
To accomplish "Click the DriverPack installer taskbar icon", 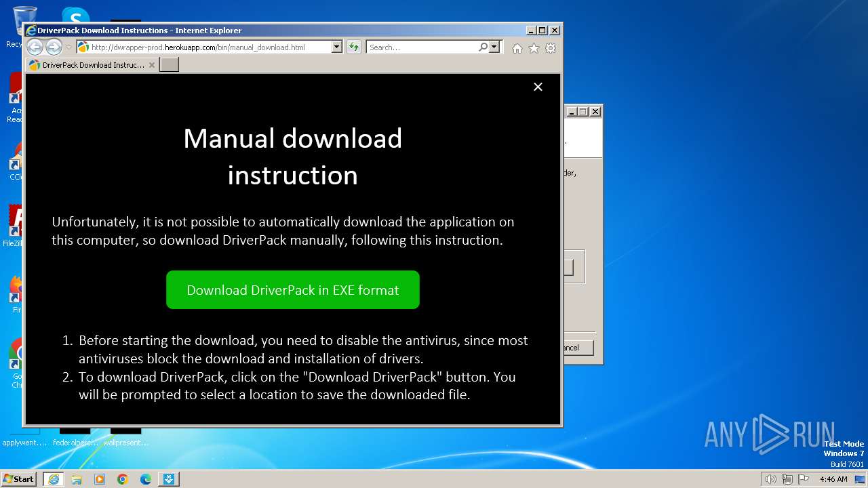I will [169, 479].
